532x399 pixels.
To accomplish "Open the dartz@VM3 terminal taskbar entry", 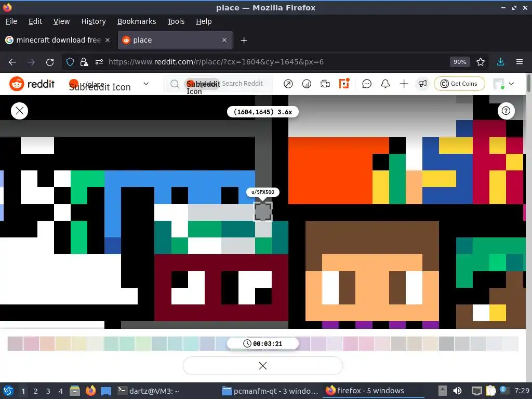I will [148, 391].
